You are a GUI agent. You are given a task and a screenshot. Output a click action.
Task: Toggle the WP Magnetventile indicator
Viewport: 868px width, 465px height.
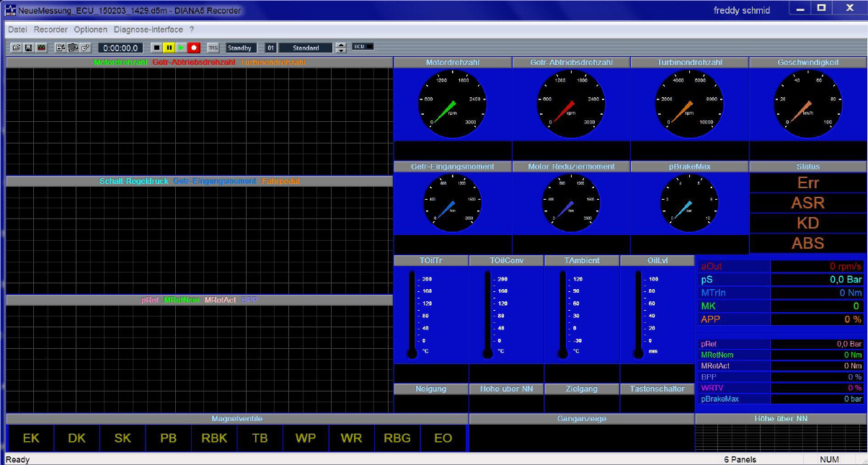pos(306,438)
